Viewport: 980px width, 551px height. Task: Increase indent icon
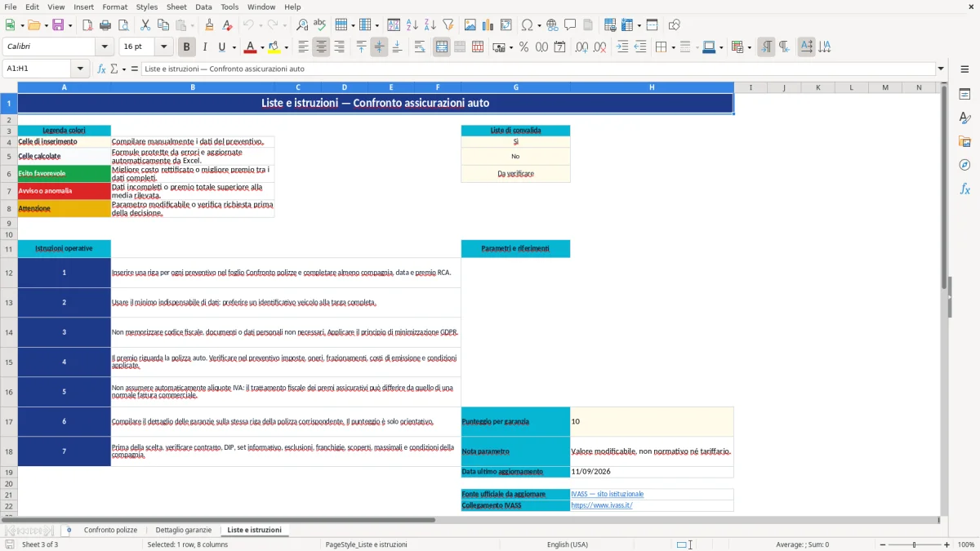(x=622, y=47)
